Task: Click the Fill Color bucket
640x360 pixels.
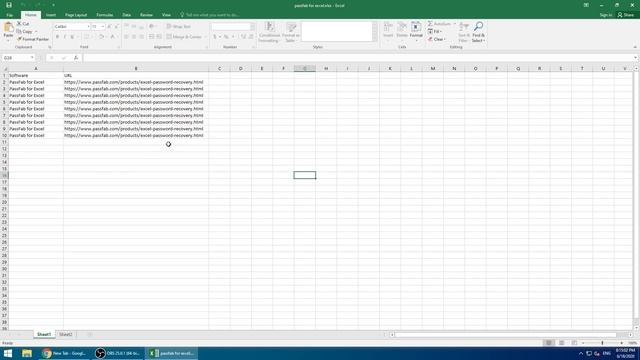Action: coord(101,37)
